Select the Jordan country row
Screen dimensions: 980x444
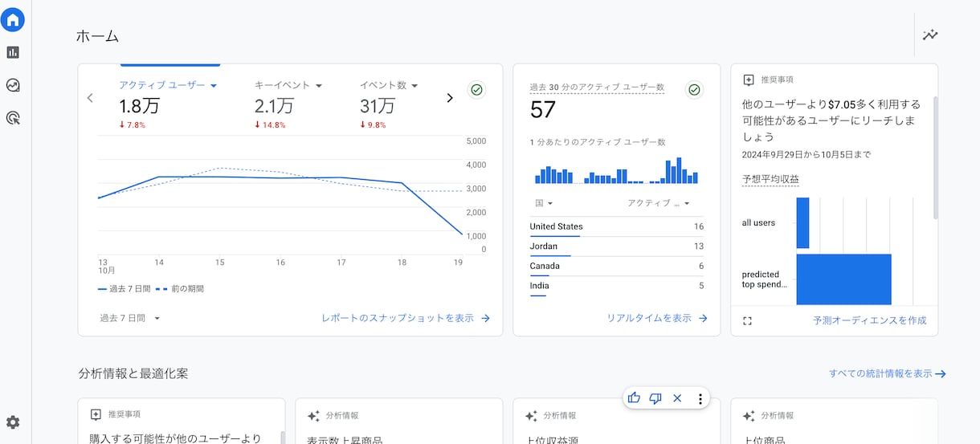click(x=617, y=246)
